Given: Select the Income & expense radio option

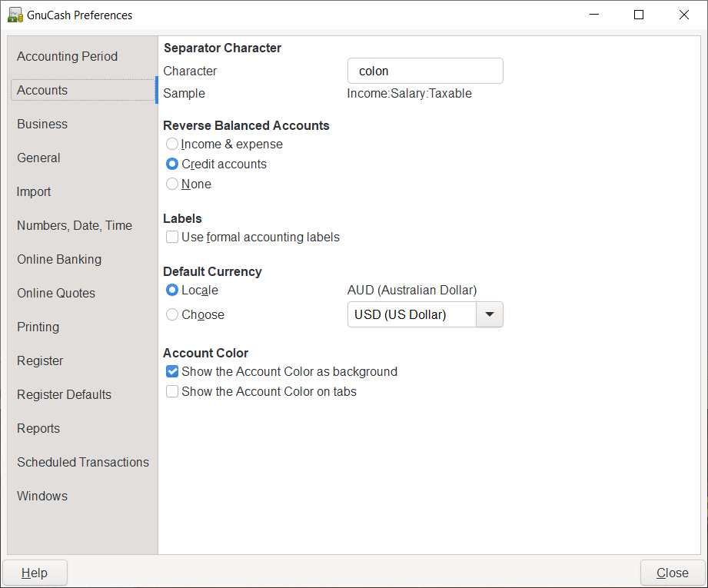Looking at the screenshot, I should pyautogui.click(x=173, y=145).
